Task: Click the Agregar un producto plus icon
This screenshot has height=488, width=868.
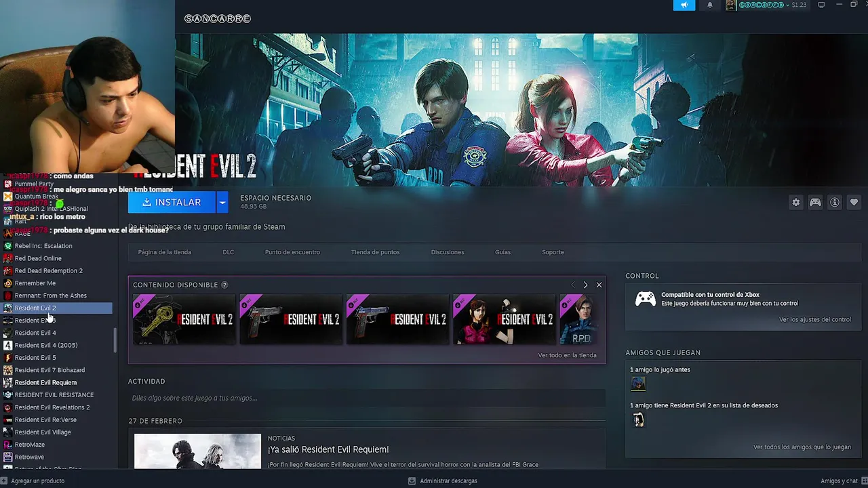Action: click(5, 481)
